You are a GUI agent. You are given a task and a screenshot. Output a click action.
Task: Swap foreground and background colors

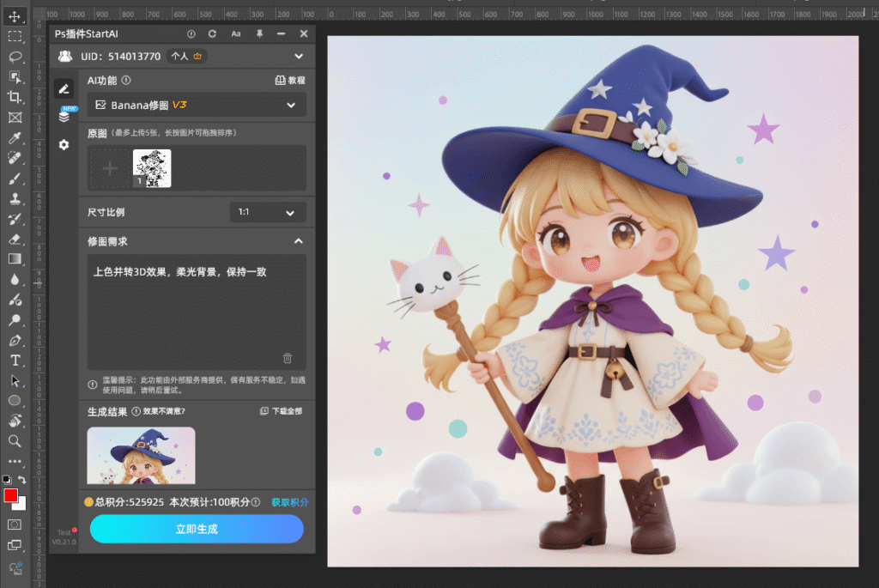[22, 479]
